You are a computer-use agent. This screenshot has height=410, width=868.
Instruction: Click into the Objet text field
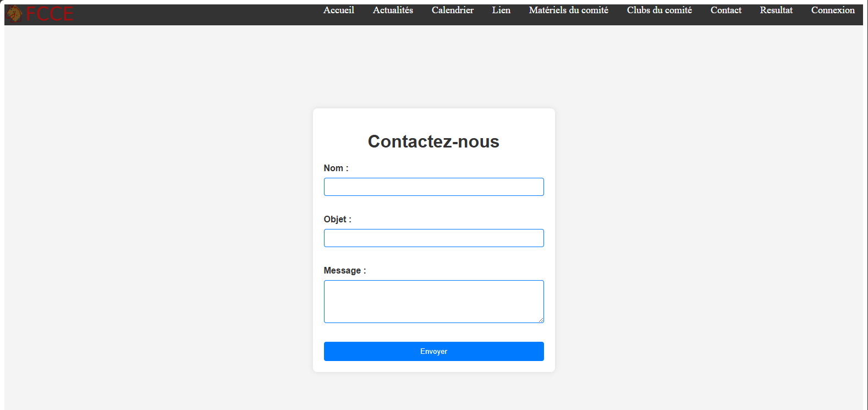point(433,238)
